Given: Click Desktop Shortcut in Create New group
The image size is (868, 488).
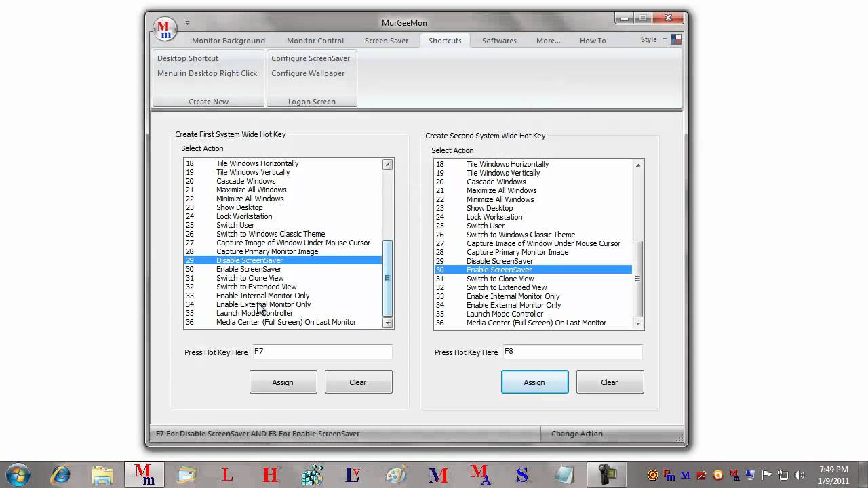Looking at the screenshot, I should point(188,58).
